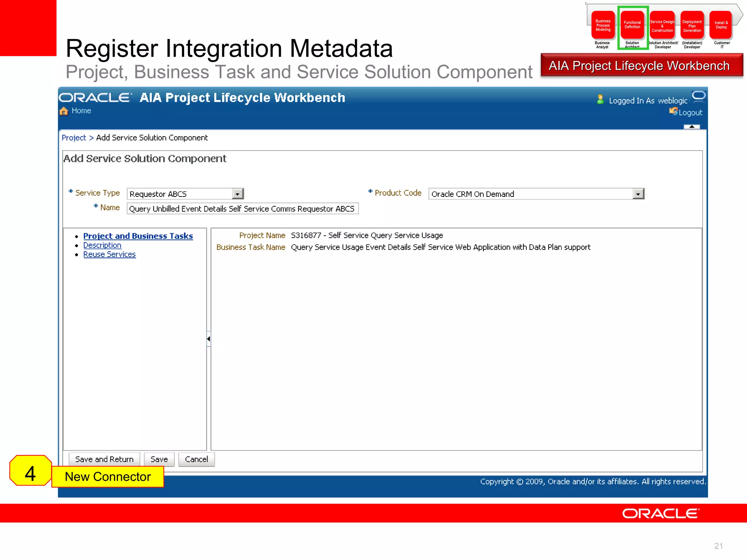The height and width of the screenshot is (560, 747).
Task: Click the Business Process Modeling phase box
Action: pyautogui.click(x=603, y=25)
